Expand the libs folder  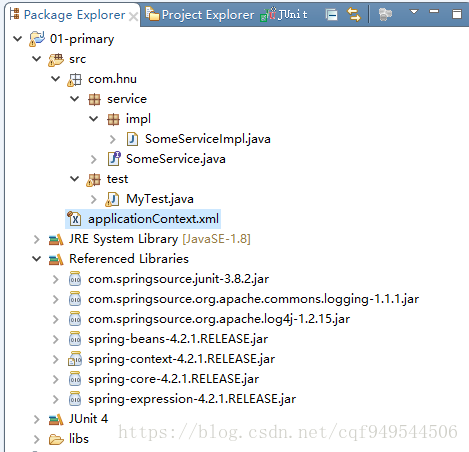(x=36, y=439)
